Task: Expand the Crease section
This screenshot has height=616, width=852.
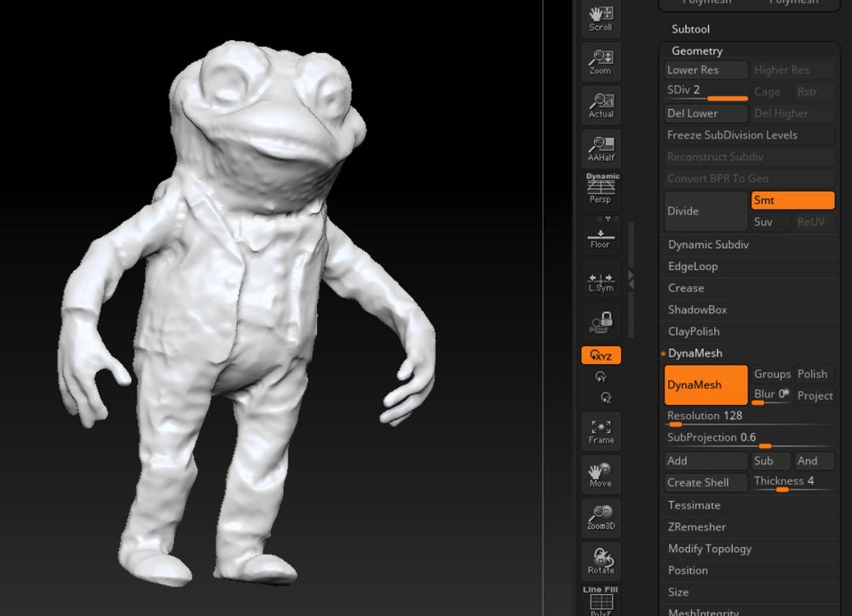Action: [686, 289]
